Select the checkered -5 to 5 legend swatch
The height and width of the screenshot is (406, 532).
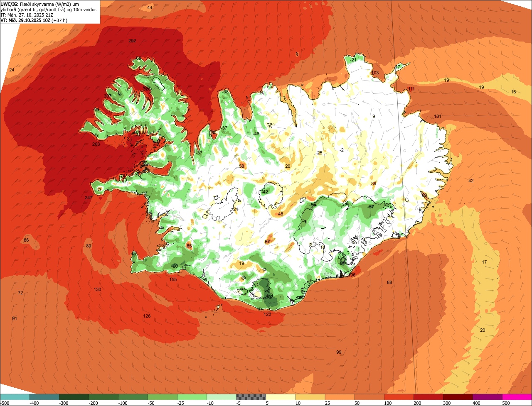251,397
